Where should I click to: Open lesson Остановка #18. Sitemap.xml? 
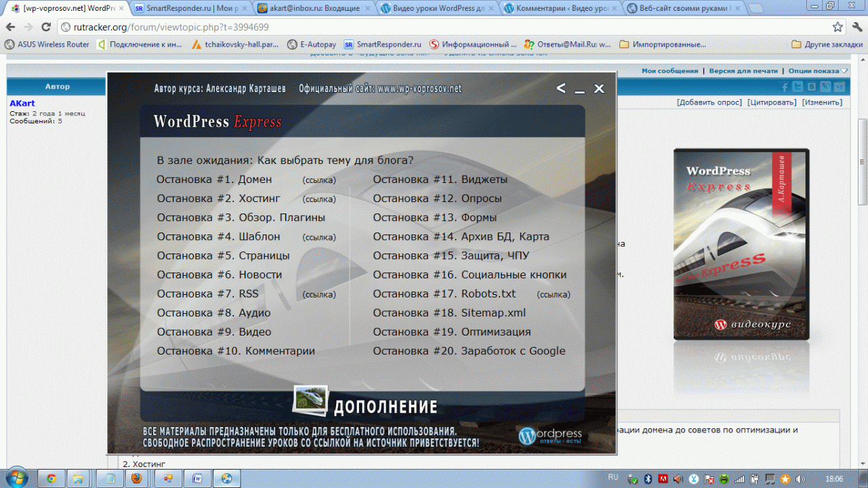pos(449,312)
